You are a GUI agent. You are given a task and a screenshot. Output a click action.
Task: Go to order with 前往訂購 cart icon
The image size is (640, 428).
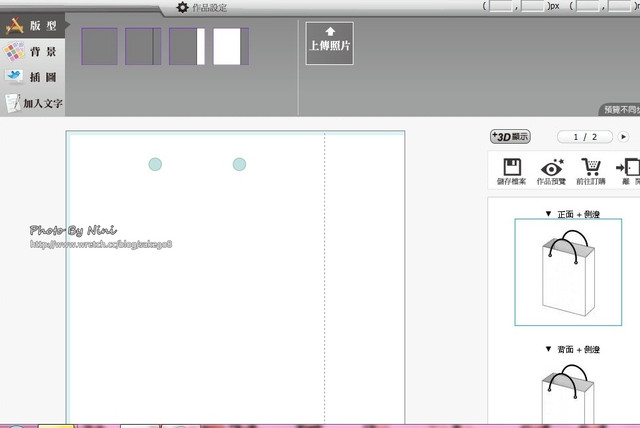coord(591,171)
